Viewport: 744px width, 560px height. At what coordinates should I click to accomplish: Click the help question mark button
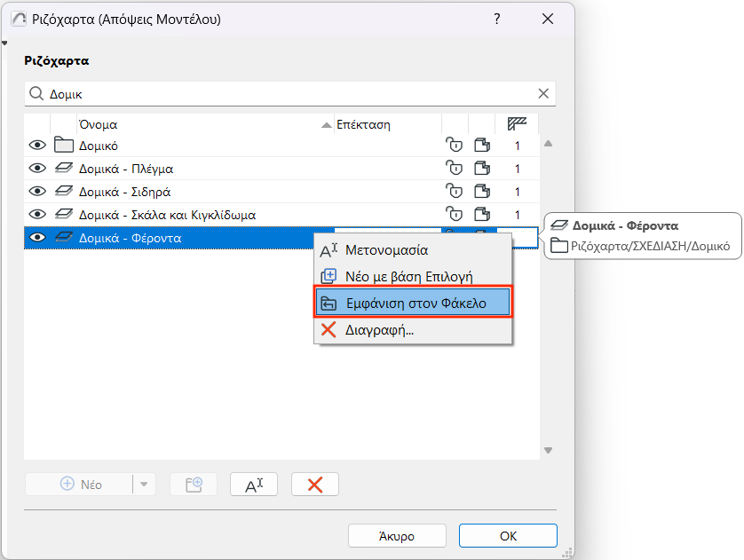(497, 19)
